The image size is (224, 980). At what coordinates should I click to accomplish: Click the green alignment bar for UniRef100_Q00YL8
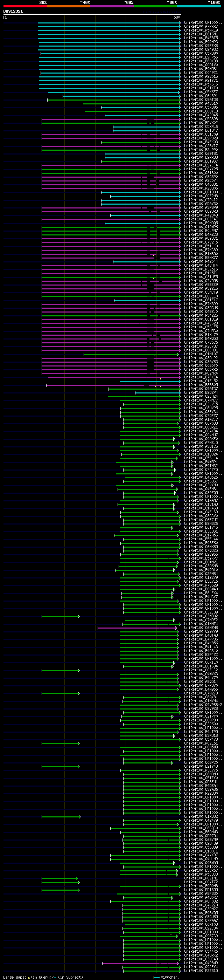[133, 111]
